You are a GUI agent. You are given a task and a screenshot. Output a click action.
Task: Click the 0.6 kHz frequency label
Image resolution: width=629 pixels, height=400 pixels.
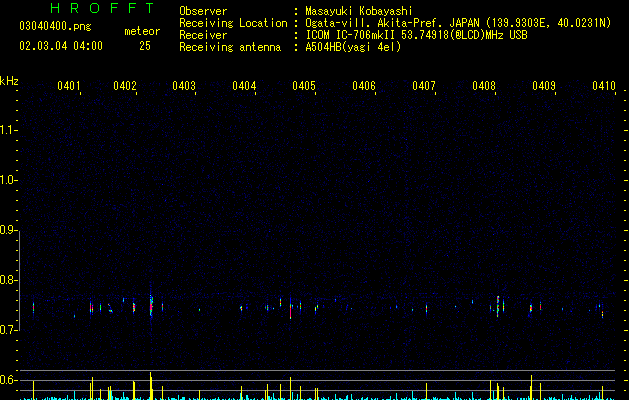pos(8,380)
